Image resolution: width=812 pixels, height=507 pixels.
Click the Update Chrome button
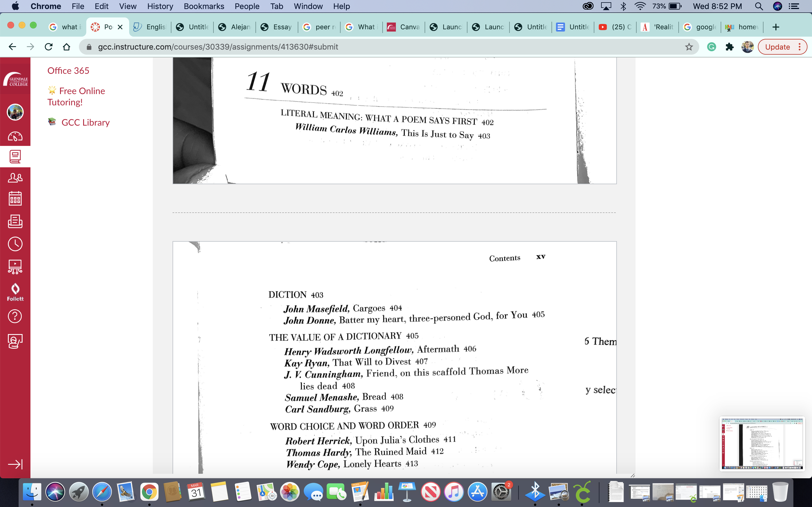[777, 47]
